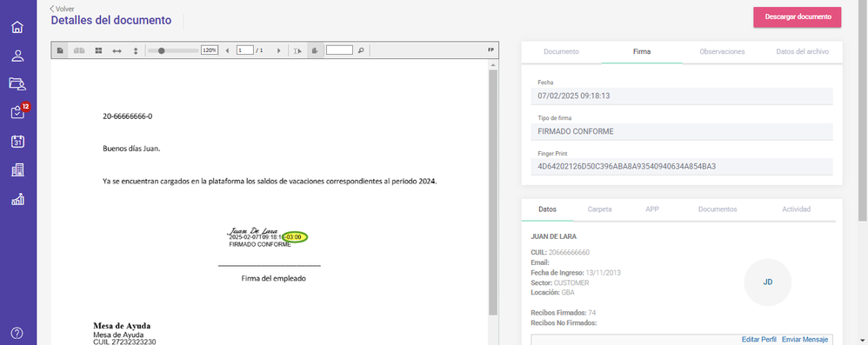Open the employees person icon in sidebar
The height and width of the screenshot is (345, 868).
point(17,56)
